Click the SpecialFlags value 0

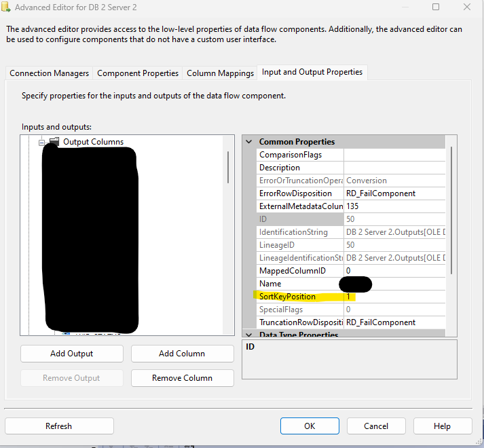pyautogui.click(x=394, y=310)
